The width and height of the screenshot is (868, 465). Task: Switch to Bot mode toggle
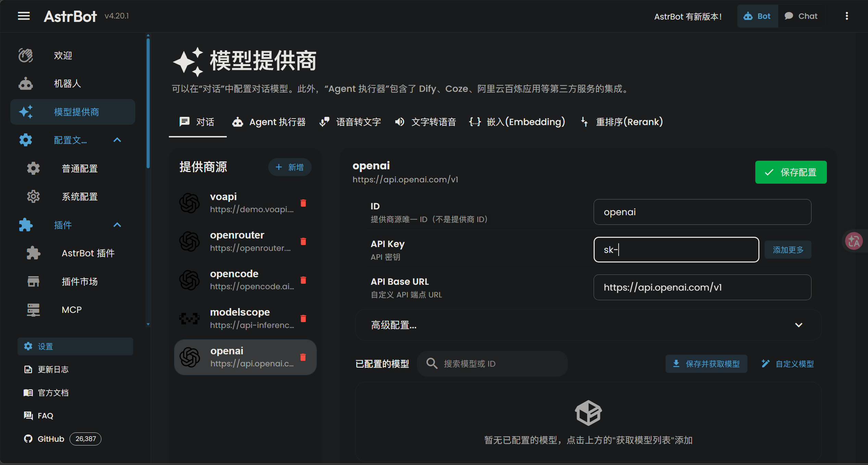pos(757,16)
